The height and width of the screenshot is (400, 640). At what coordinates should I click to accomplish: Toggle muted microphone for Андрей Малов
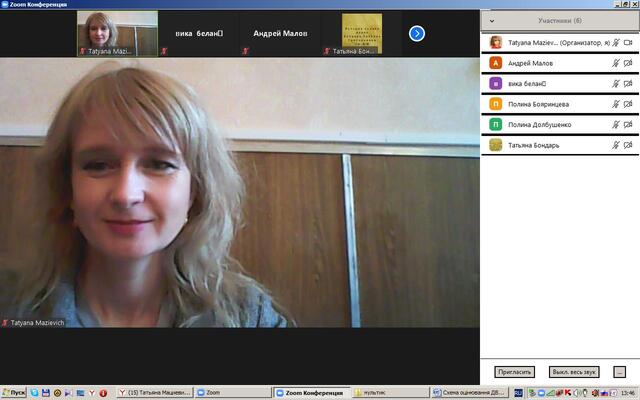(616, 63)
